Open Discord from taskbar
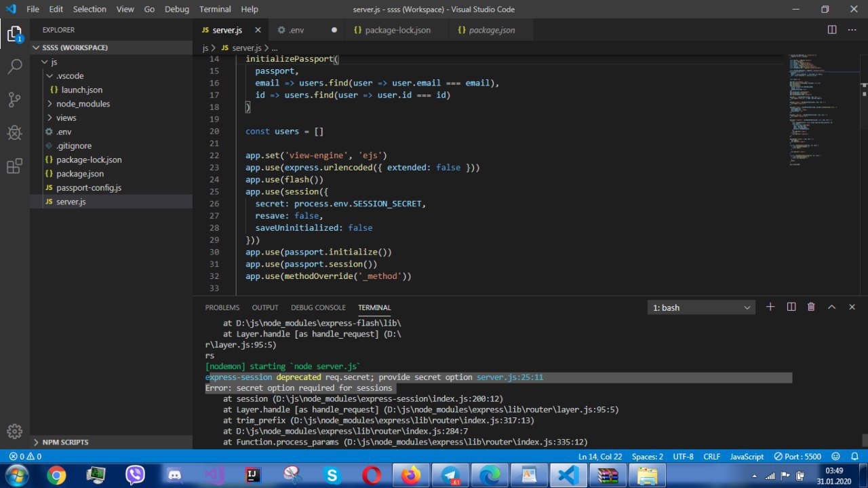The height and width of the screenshot is (488, 868). coord(175,475)
